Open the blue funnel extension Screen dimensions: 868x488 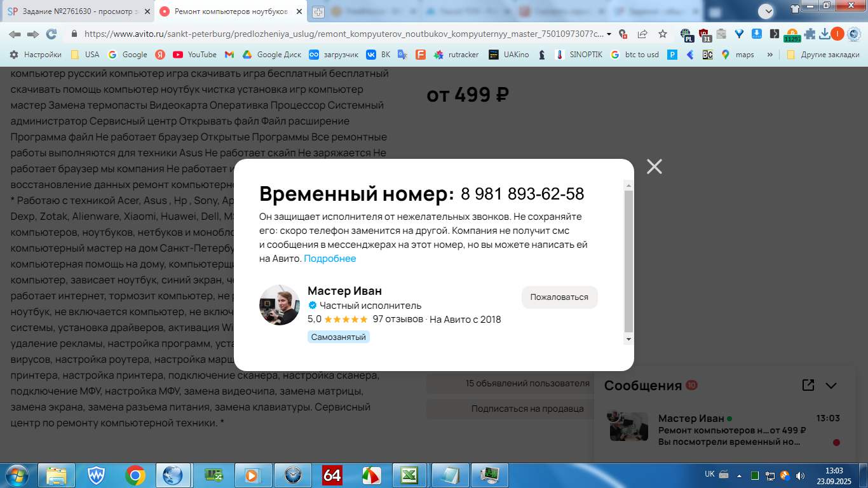click(739, 34)
